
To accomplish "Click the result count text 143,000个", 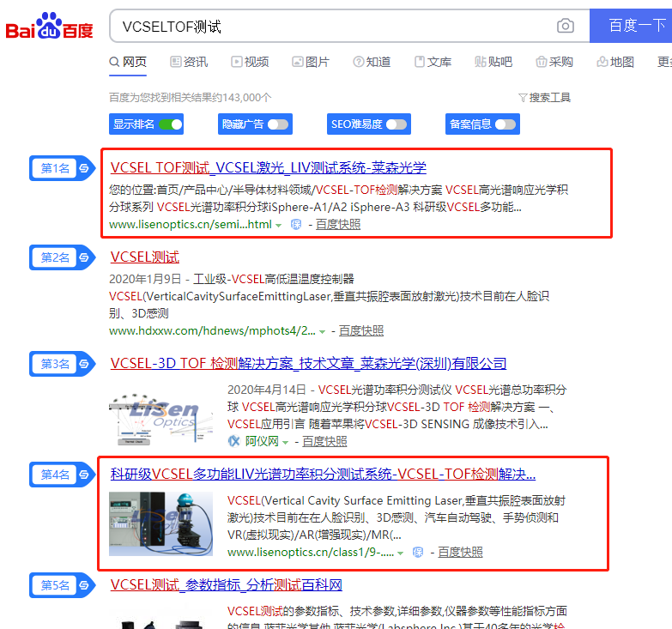I will tap(246, 98).
